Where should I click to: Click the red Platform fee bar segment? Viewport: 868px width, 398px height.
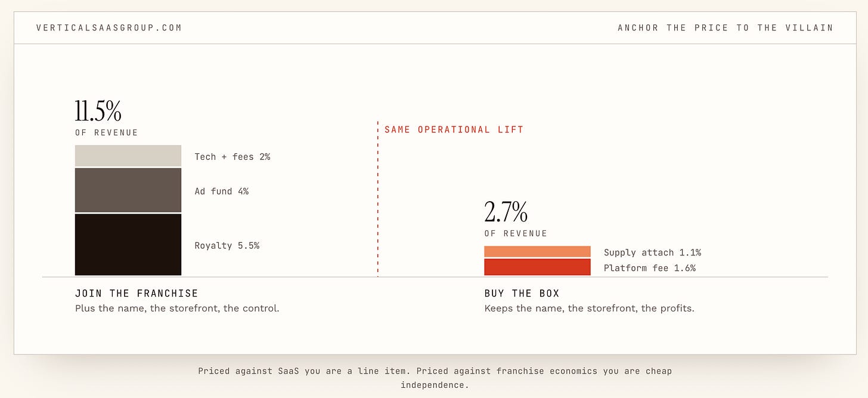537,267
